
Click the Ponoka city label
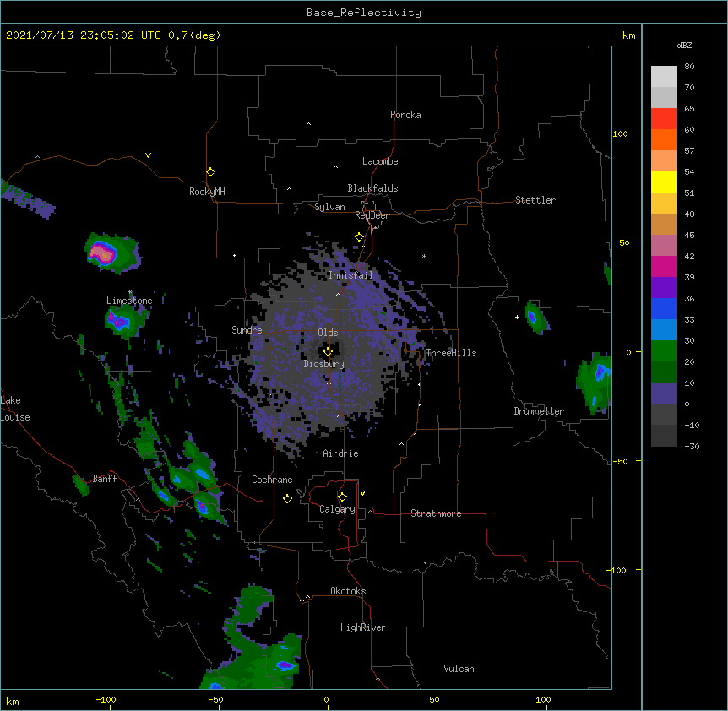[405, 115]
